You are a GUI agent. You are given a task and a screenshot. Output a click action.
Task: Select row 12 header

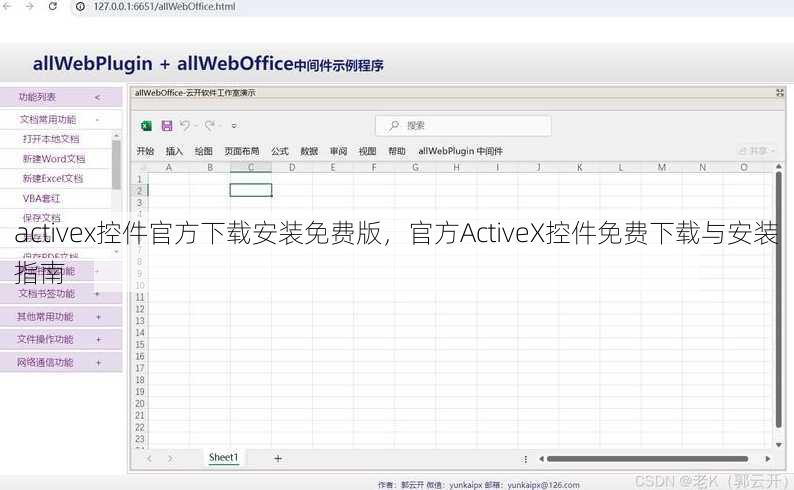point(140,309)
